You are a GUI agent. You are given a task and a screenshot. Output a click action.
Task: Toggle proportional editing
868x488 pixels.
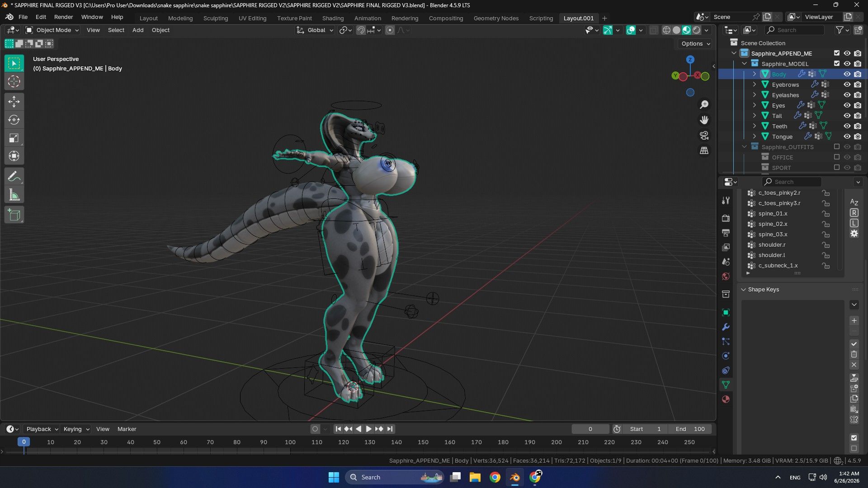tap(390, 30)
